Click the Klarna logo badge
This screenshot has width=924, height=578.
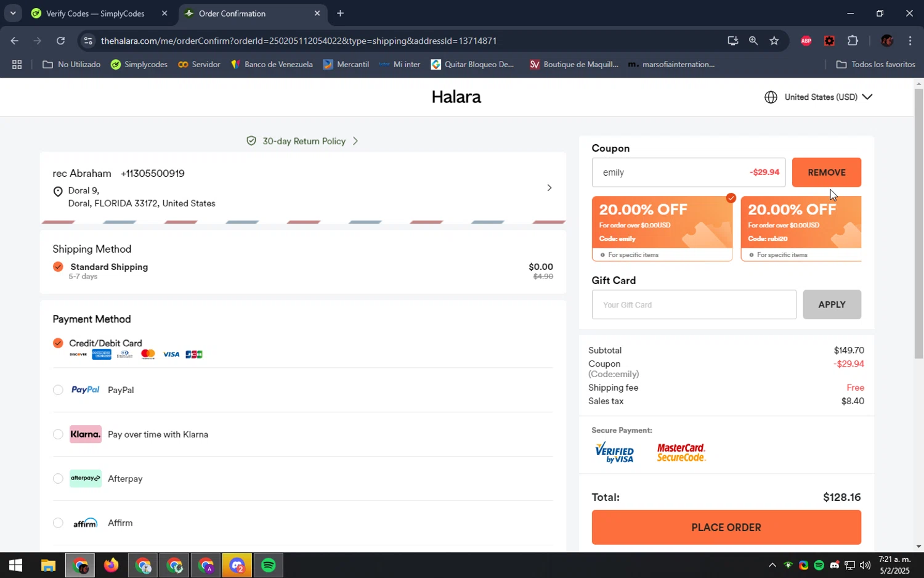(86, 434)
